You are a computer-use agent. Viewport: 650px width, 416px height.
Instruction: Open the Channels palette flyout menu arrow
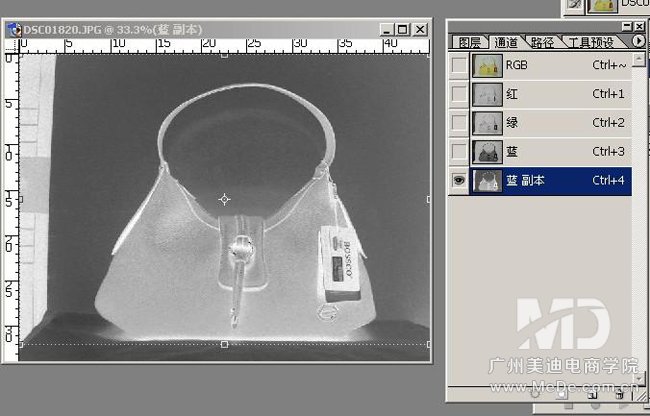638,41
